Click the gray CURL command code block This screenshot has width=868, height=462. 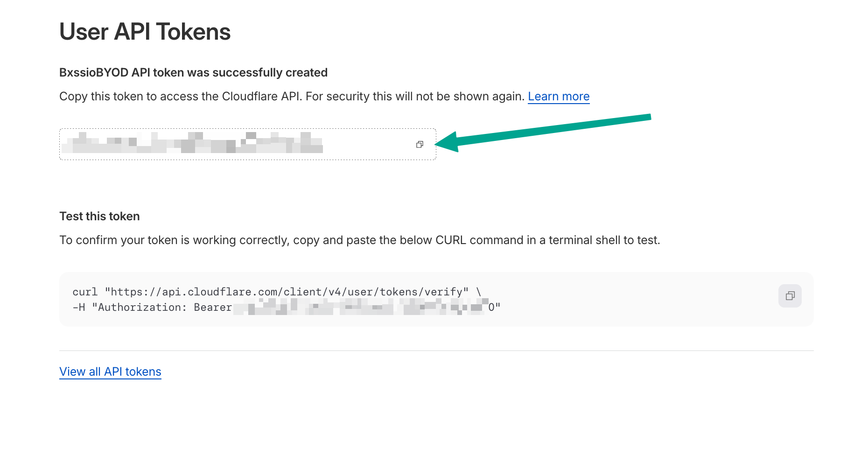point(373,299)
